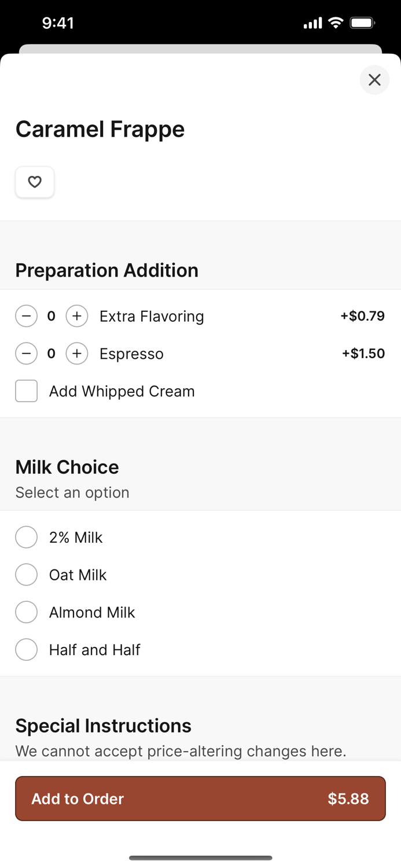The image size is (401, 868).
Task: Select Half and Half option
Action: [x=27, y=649]
